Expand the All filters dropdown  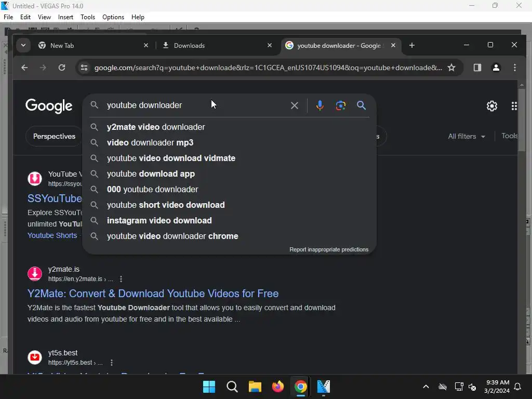466,137
